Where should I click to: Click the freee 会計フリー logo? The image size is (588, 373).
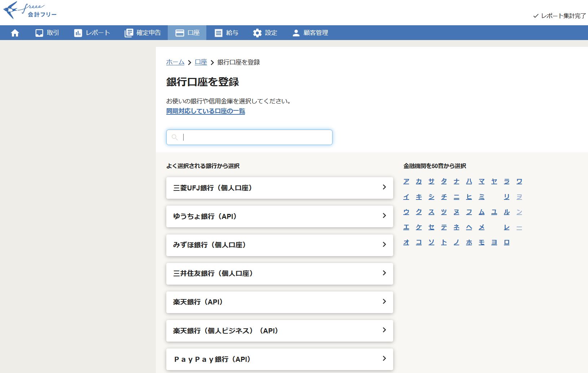(30, 10)
